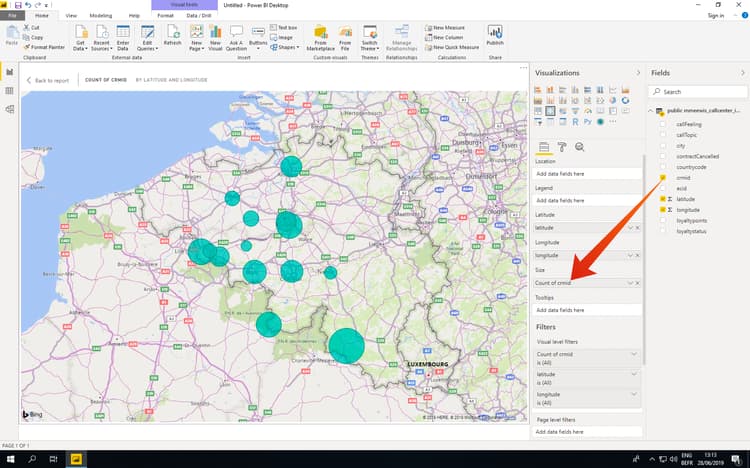This screenshot has width=750, height=468.
Task: Expand the Count of crmid filter card
Action: [635, 354]
